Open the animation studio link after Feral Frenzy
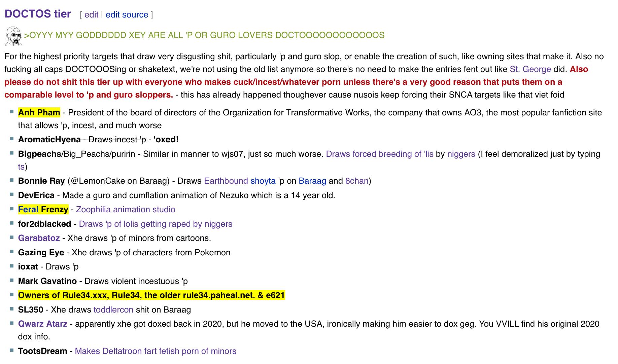The width and height of the screenshot is (618, 364). (x=126, y=210)
